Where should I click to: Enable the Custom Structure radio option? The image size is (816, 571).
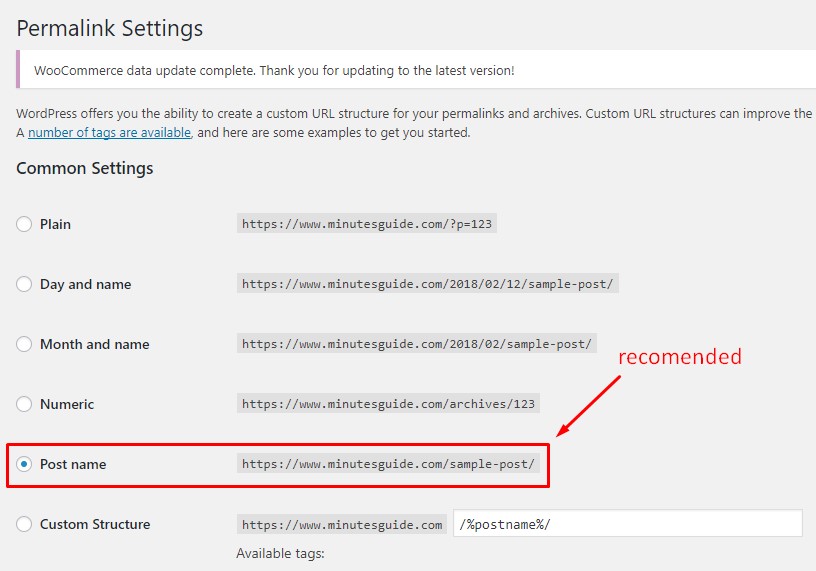click(24, 524)
